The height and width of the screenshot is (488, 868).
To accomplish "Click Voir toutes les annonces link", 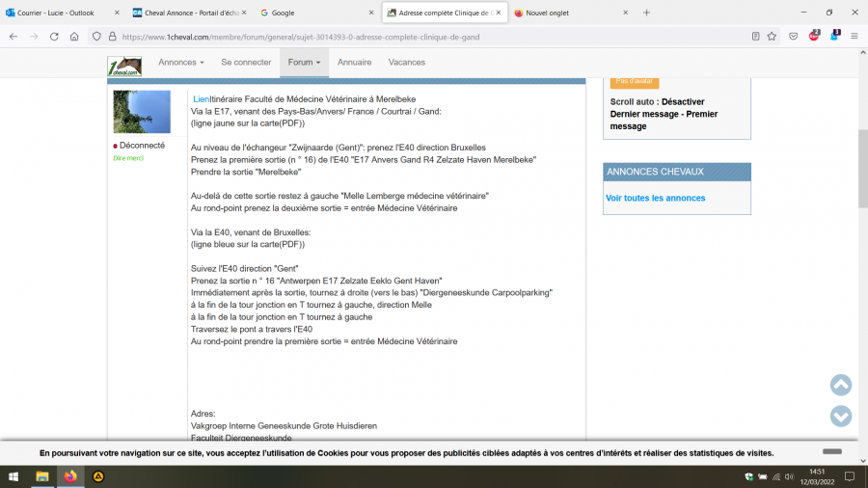I will pyautogui.click(x=655, y=198).
